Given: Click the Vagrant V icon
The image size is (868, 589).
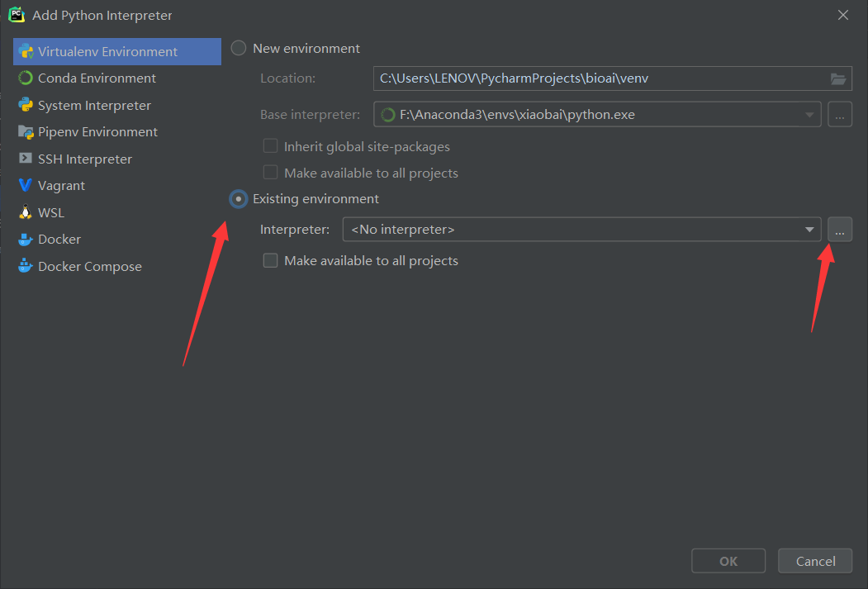Looking at the screenshot, I should pyautogui.click(x=26, y=185).
